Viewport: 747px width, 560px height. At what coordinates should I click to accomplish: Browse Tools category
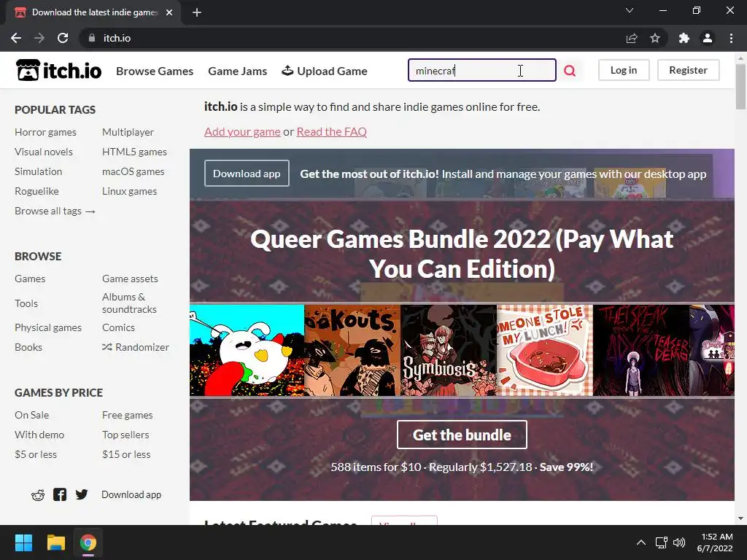click(x=26, y=303)
